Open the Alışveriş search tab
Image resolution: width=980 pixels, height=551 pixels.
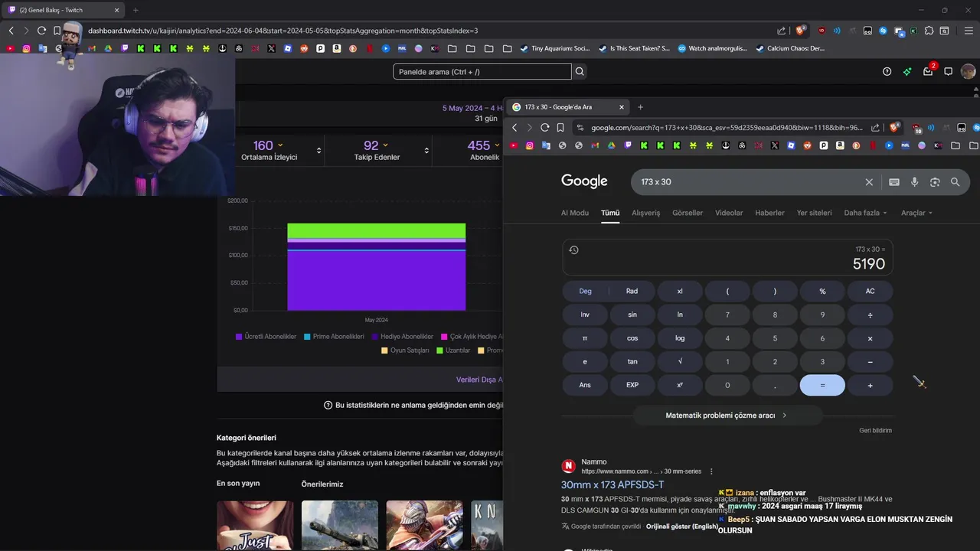tap(645, 213)
